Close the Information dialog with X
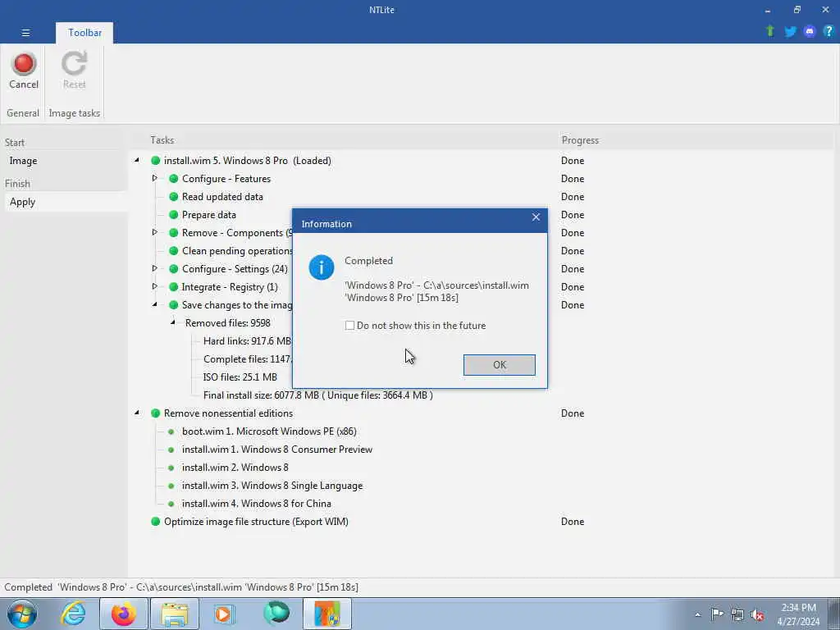Viewport: 840px width, 630px height. pyautogui.click(x=536, y=217)
